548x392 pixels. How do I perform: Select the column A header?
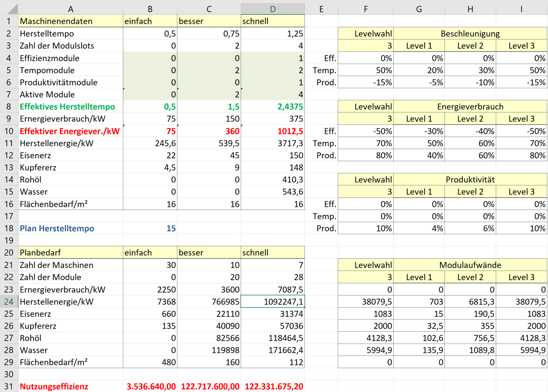coord(71,9)
